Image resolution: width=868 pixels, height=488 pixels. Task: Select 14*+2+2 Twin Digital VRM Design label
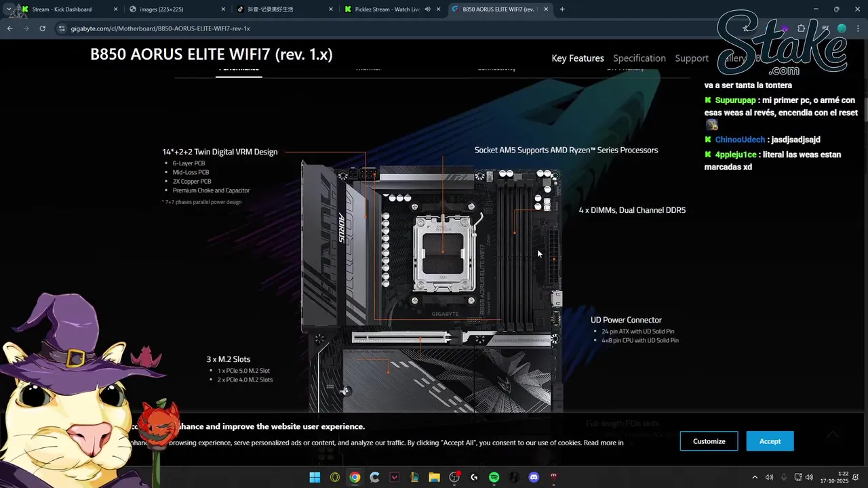220,152
